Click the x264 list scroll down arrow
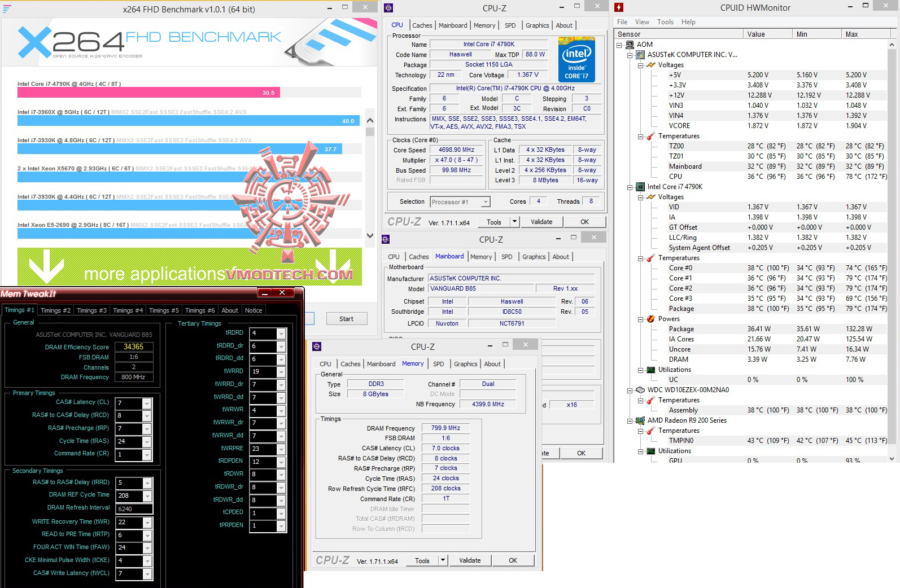Screen dimensions: 900x588 pos(370,236)
